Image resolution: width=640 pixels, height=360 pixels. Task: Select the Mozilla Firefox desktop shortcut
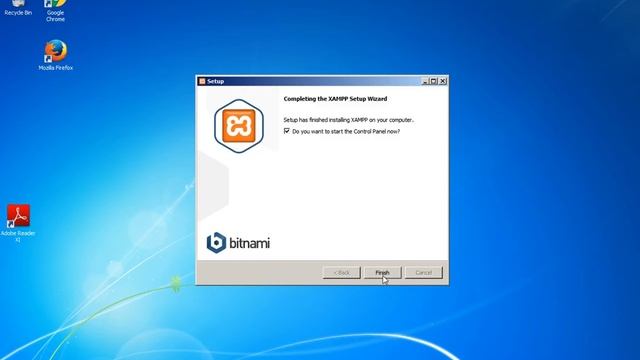(x=56, y=55)
